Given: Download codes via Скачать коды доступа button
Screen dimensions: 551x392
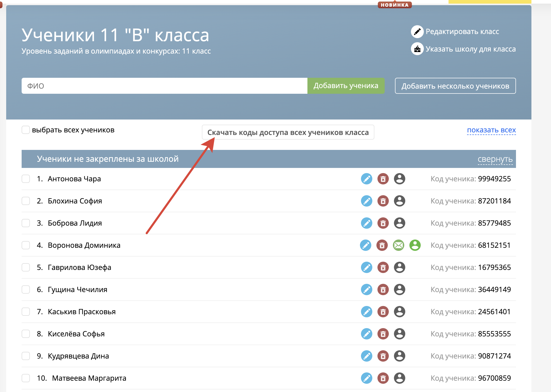Looking at the screenshot, I should pyautogui.click(x=288, y=132).
